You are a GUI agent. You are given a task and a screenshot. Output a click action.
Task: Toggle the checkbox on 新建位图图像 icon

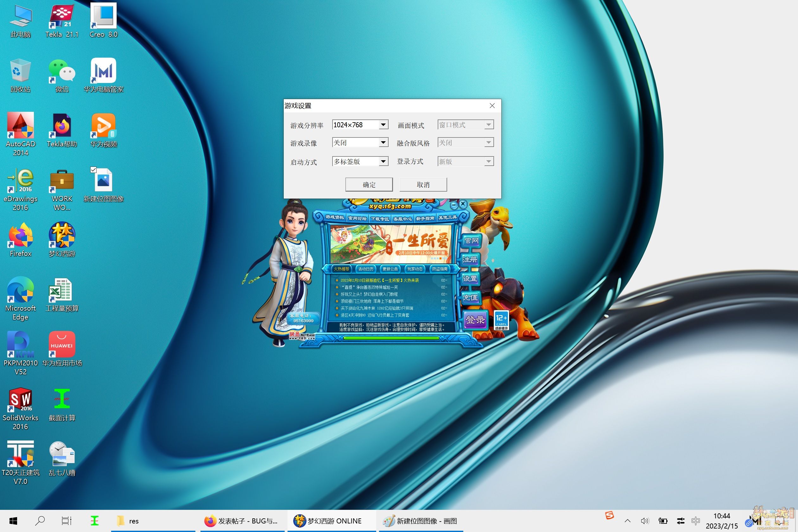click(x=94, y=170)
